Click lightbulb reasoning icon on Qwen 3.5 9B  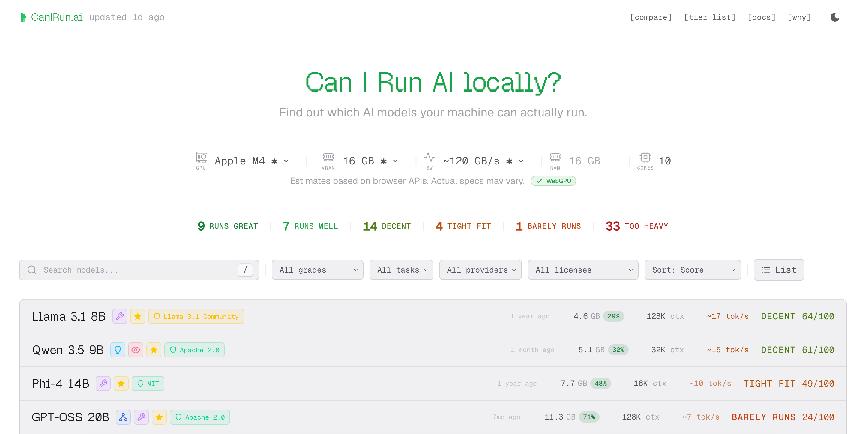pos(118,350)
